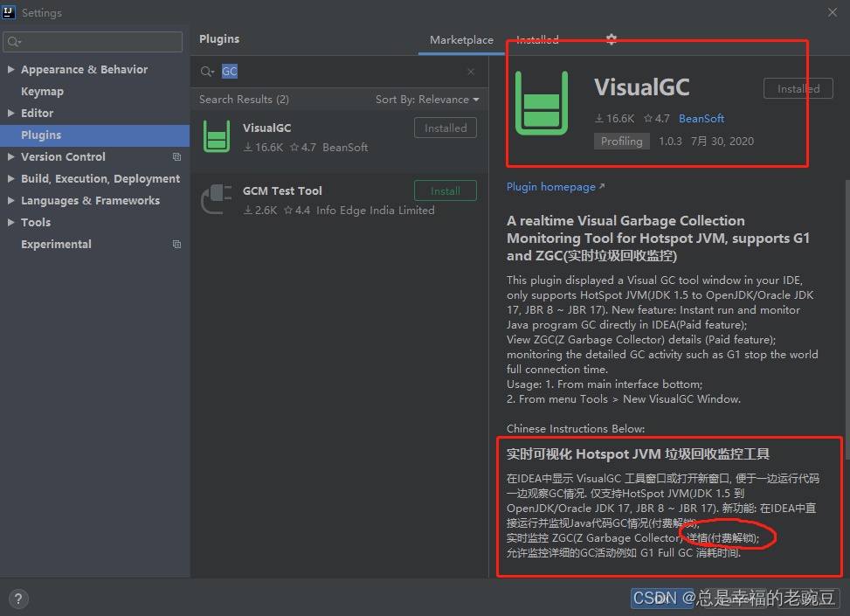Select the Marketplace tab

461,39
